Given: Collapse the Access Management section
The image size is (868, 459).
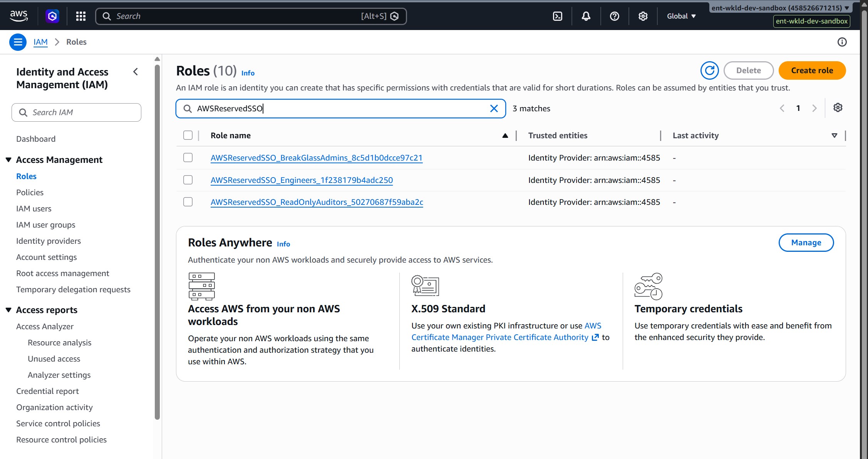Looking at the screenshot, I should coord(8,159).
